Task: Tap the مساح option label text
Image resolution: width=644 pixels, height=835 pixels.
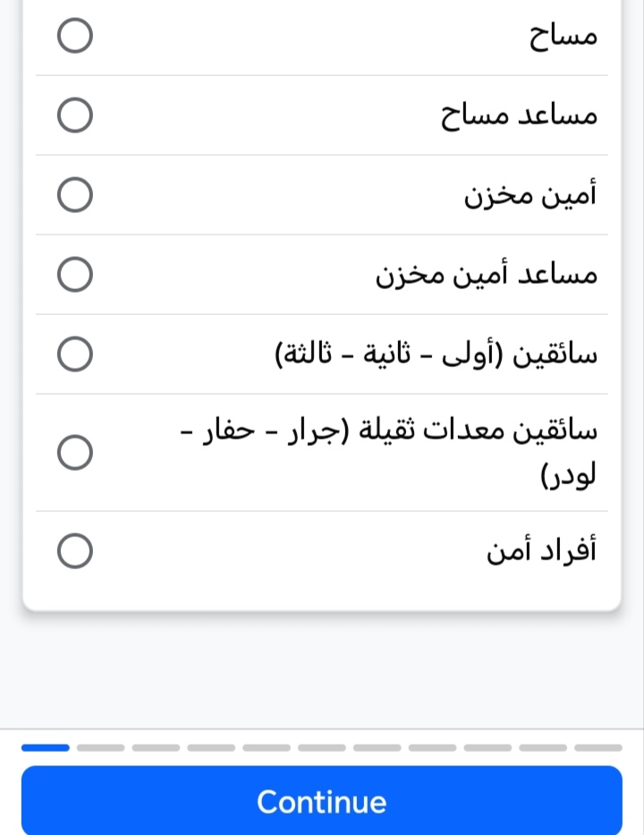Action: click(563, 36)
